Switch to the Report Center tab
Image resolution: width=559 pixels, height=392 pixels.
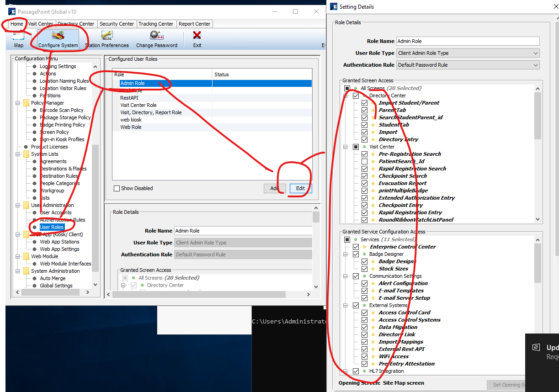[194, 24]
